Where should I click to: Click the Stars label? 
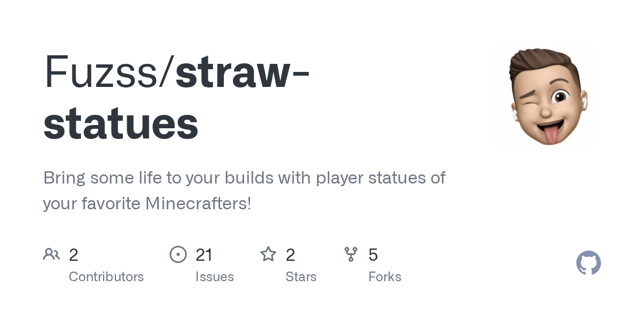pyautogui.click(x=301, y=277)
